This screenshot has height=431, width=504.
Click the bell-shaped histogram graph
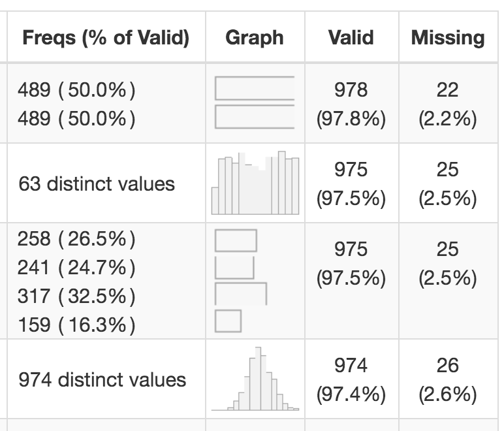(x=256, y=379)
